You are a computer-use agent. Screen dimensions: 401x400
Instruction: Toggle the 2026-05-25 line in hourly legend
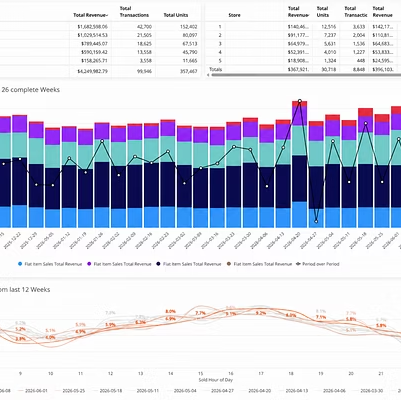coord(70,390)
